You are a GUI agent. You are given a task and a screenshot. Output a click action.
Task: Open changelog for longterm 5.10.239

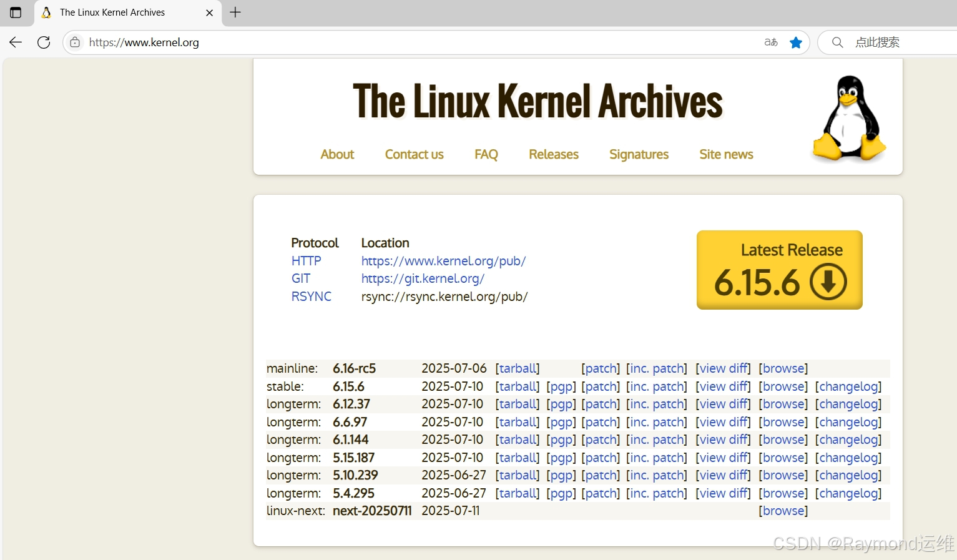pos(848,475)
